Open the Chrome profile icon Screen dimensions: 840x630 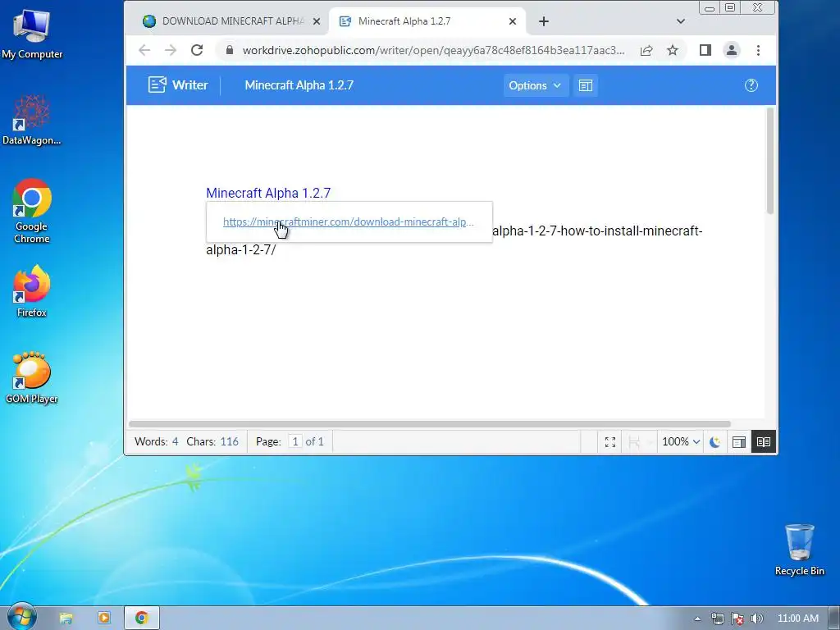coord(731,50)
